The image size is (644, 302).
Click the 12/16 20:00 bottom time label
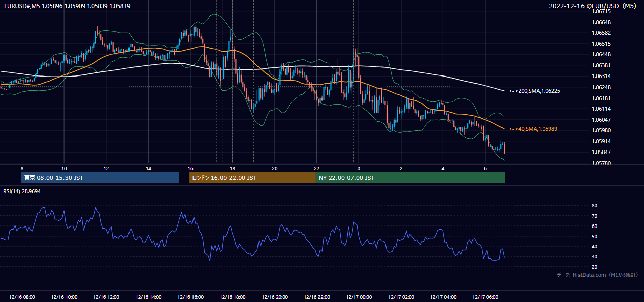click(x=275, y=297)
